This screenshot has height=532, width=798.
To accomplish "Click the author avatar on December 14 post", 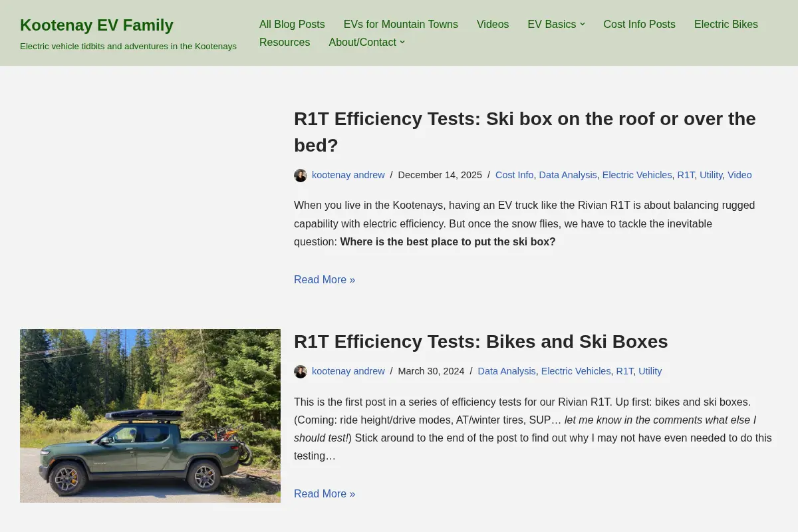I will [x=301, y=176].
